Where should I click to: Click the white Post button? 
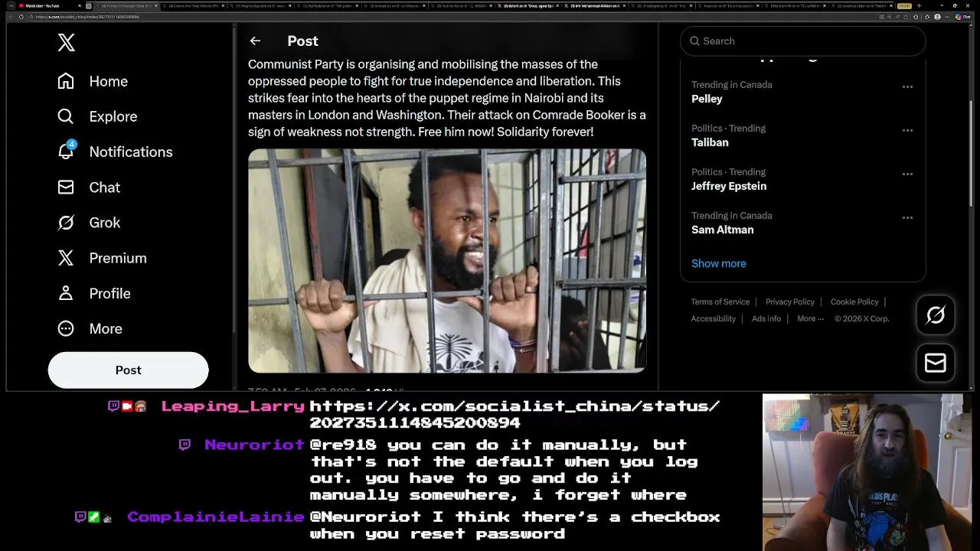point(128,370)
